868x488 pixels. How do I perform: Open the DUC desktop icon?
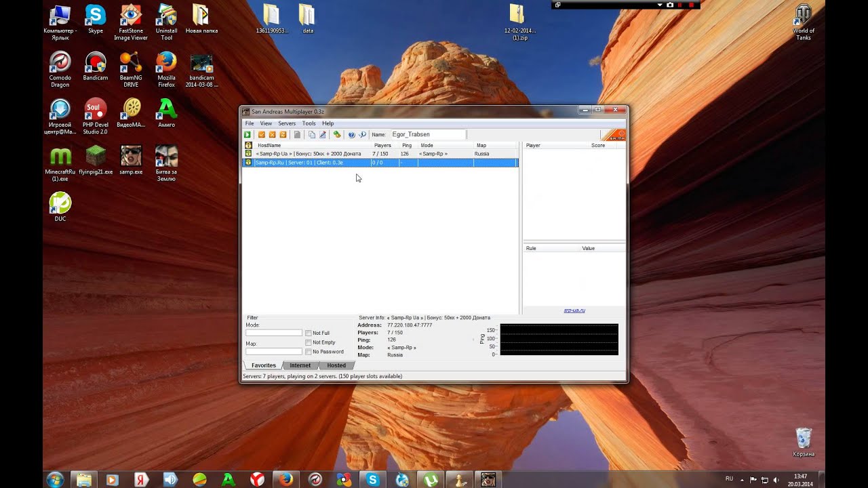60,207
